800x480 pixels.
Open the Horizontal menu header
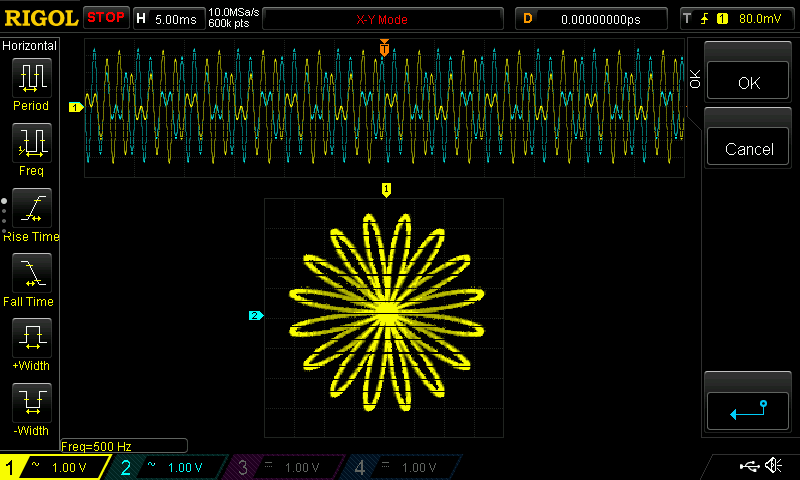(x=30, y=46)
